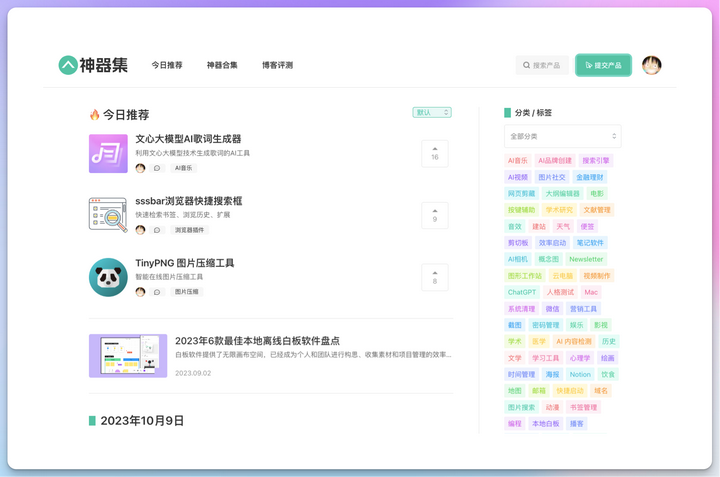Select the 图片社交 tag
The image size is (720, 477).
[552, 177]
